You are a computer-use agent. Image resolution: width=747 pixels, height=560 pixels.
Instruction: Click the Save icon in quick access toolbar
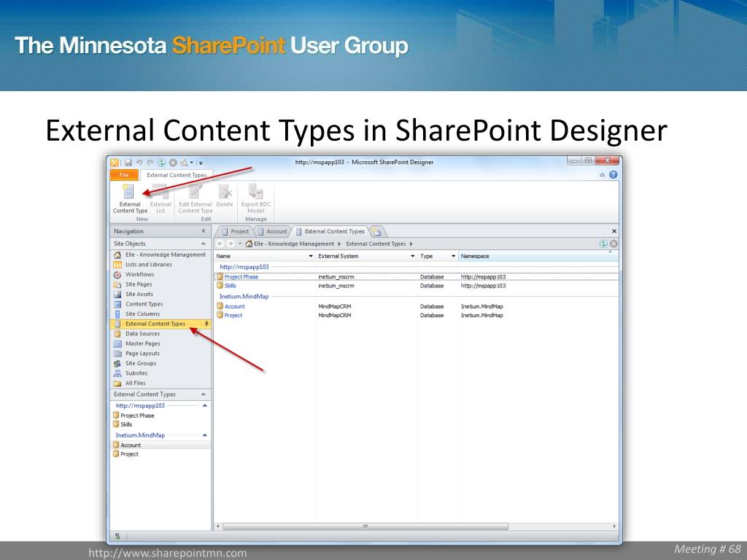pyautogui.click(x=128, y=163)
